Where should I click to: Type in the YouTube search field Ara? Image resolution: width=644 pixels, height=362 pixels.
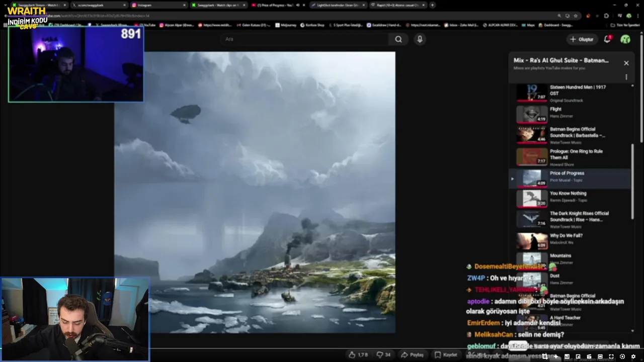coord(304,39)
